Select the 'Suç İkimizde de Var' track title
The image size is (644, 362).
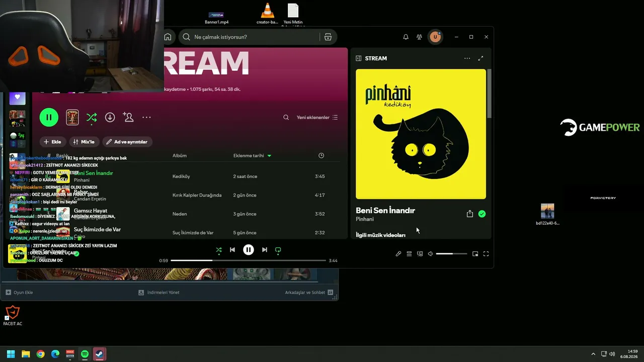97,229
